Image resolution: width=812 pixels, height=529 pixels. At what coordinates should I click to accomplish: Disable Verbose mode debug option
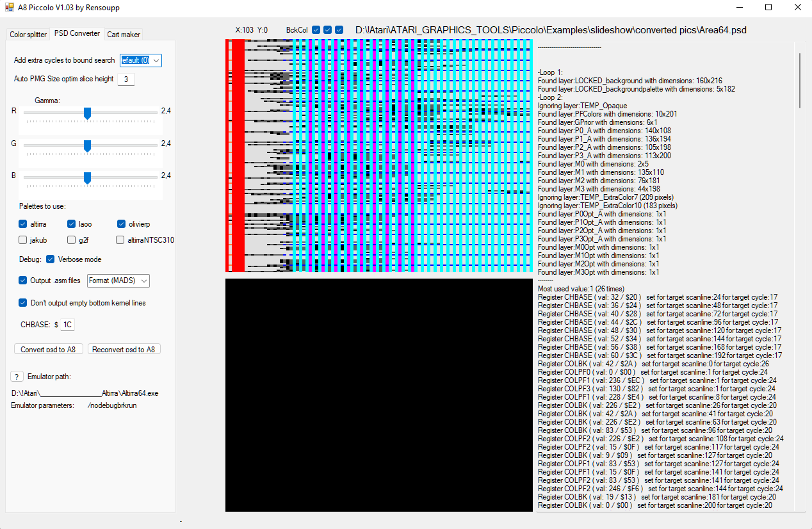coord(51,259)
